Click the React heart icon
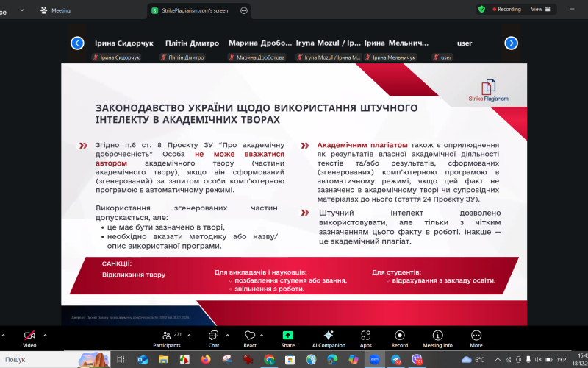Image resolution: width=588 pixels, height=368 pixels. [250, 336]
